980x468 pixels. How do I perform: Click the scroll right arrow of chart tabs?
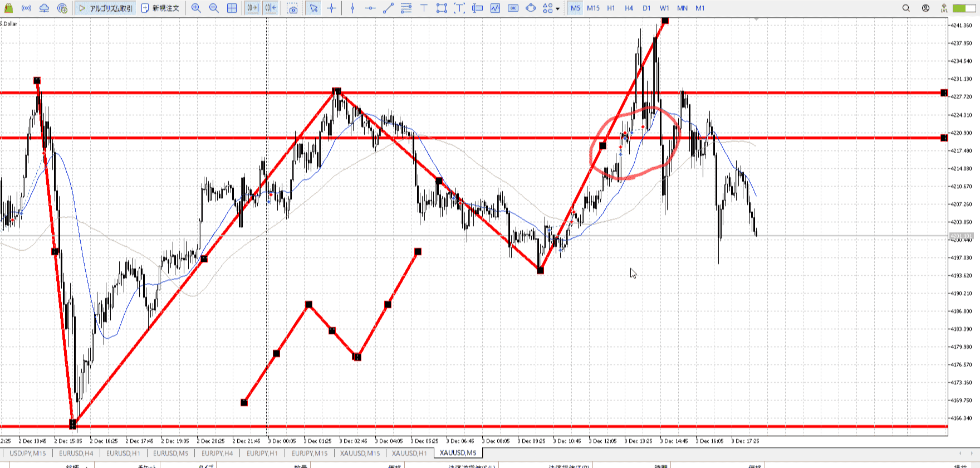[x=972, y=453]
